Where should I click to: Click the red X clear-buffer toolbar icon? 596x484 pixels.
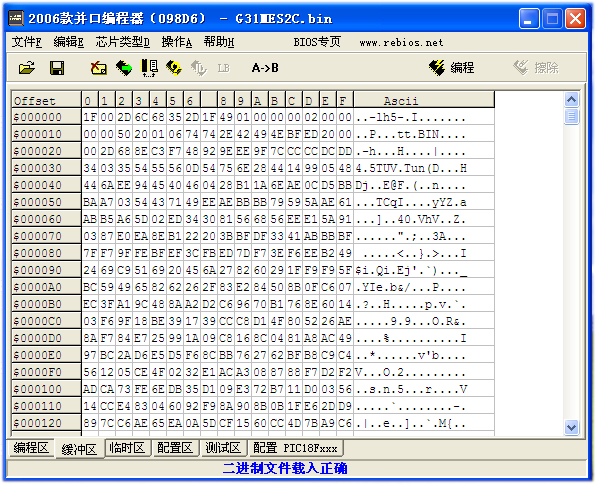coord(98,68)
